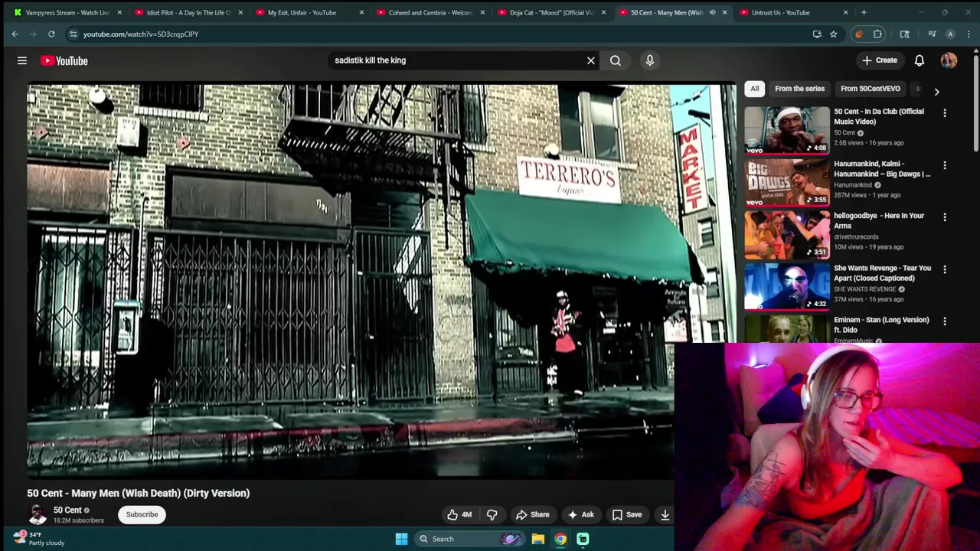This screenshot has width=980, height=551.
Task: Click the browser address bar URL
Action: pos(141,34)
